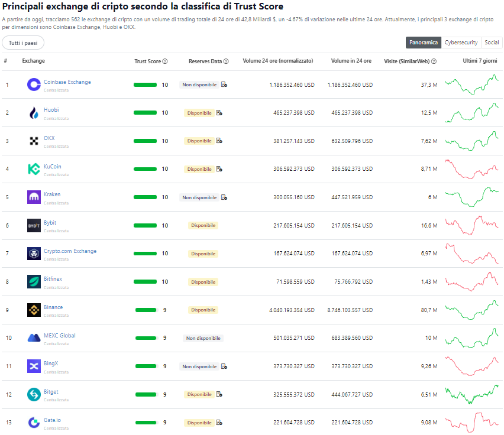Click MEXC Global Non disponibile badge
This screenshot has height=435, width=504.
click(203, 338)
